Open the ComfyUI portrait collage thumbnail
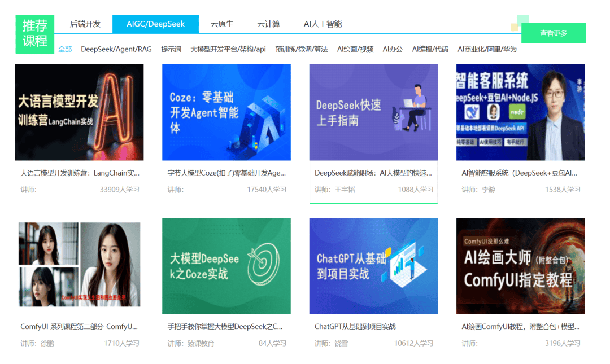 click(80, 266)
